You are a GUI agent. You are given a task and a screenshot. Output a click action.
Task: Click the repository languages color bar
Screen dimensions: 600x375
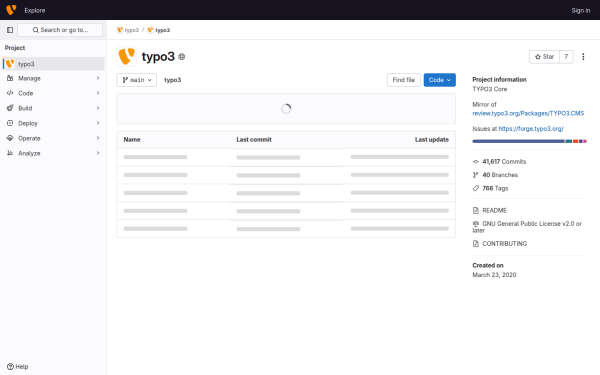tap(529, 141)
